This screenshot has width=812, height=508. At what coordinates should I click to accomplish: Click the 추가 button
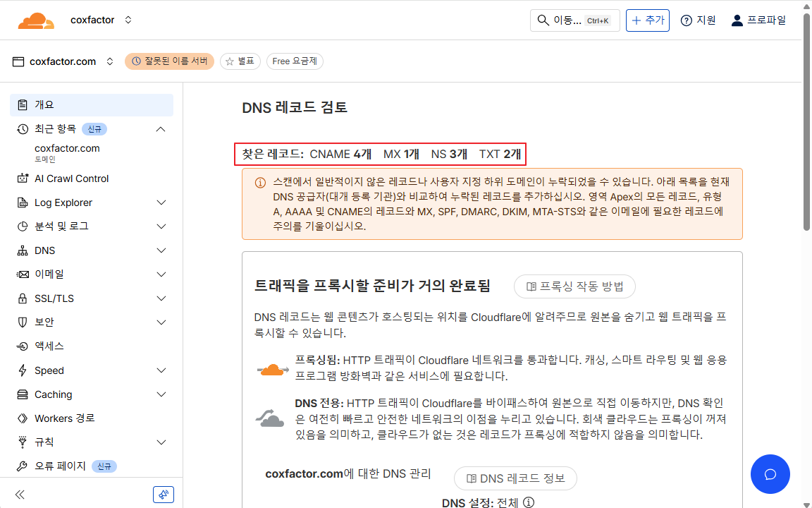(647, 20)
